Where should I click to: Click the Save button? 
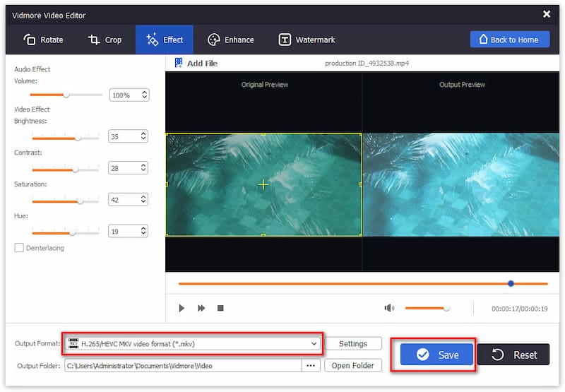[436, 355]
